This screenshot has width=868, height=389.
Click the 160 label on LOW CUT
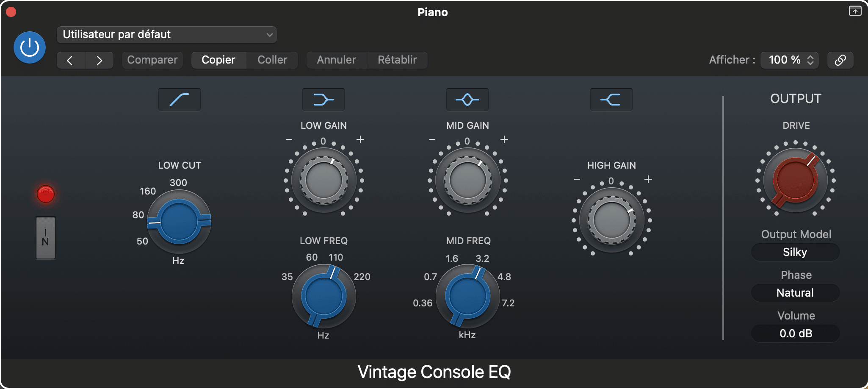click(148, 191)
